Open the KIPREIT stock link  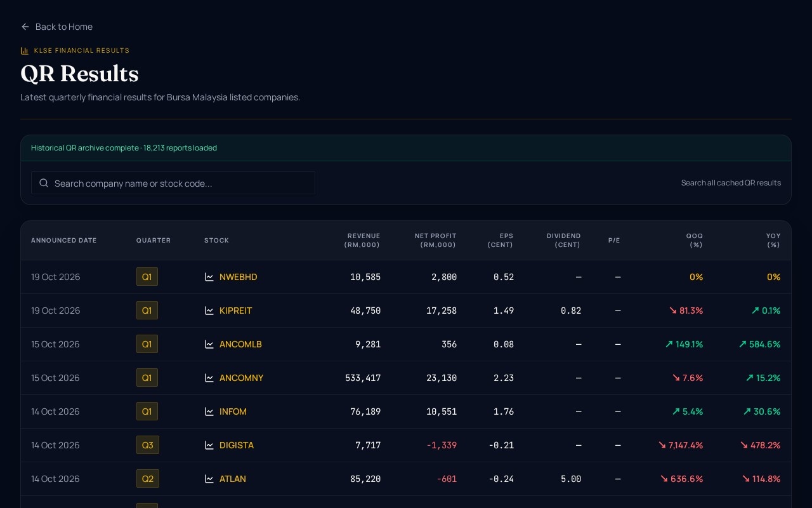click(x=235, y=311)
